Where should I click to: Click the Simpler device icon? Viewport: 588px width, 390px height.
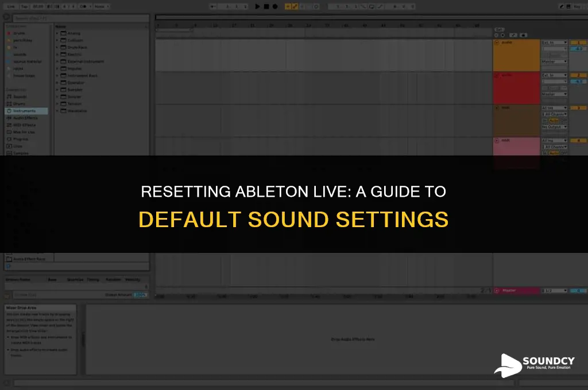click(63, 97)
